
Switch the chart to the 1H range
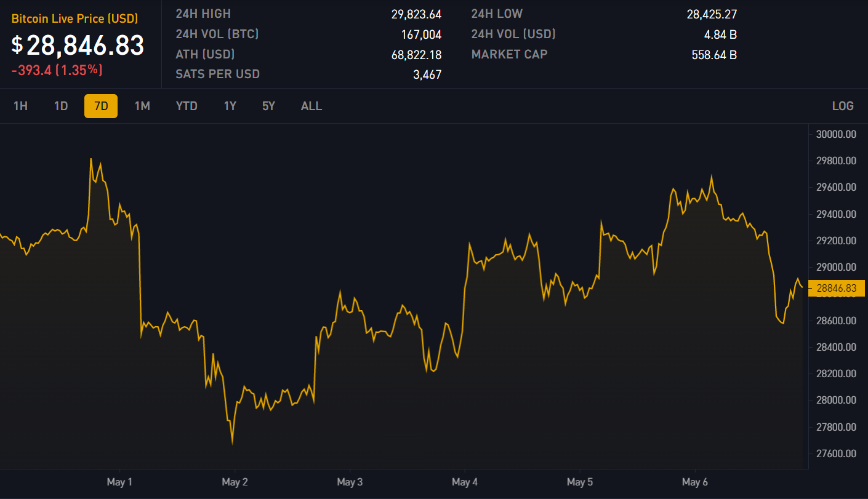pos(20,106)
